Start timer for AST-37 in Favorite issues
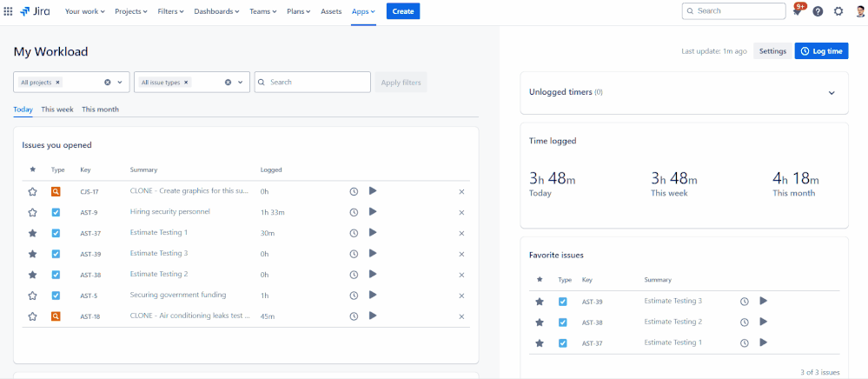Viewport: 868px width, 379px height. tap(764, 342)
